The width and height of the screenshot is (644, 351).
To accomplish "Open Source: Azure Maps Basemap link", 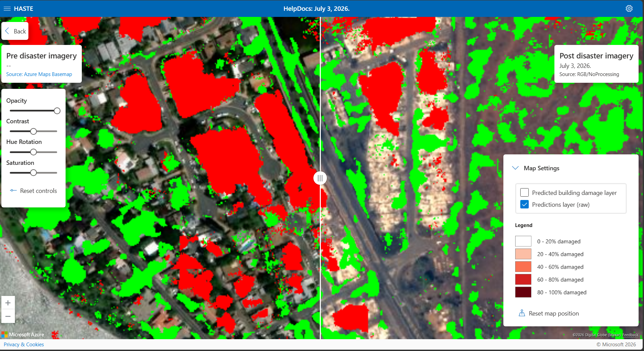I will (39, 74).
